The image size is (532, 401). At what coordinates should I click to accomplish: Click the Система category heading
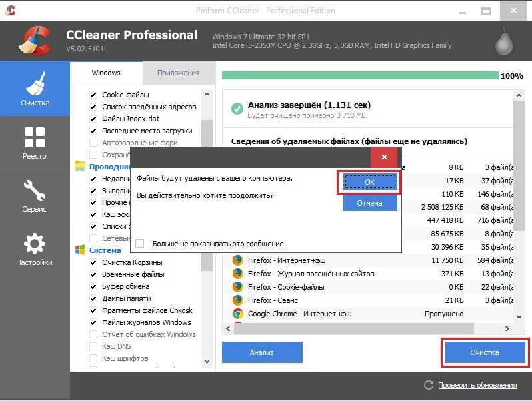(105, 250)
